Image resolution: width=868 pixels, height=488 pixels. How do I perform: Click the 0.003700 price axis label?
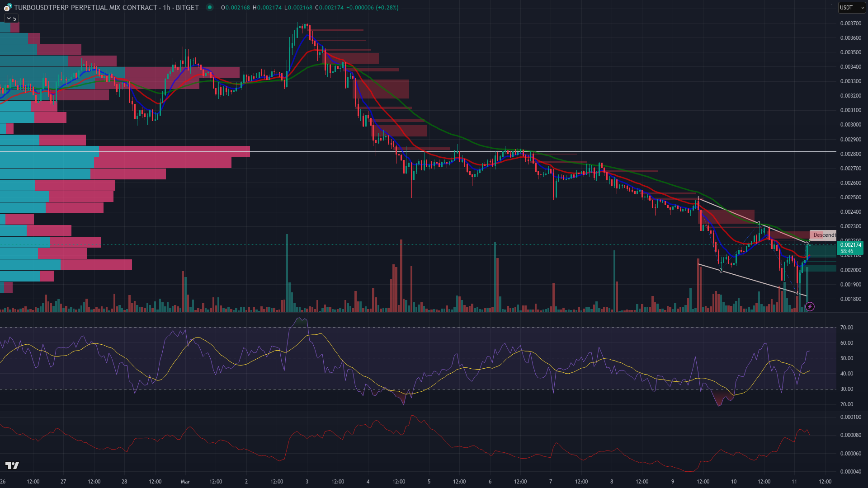[x=850, y=23]
